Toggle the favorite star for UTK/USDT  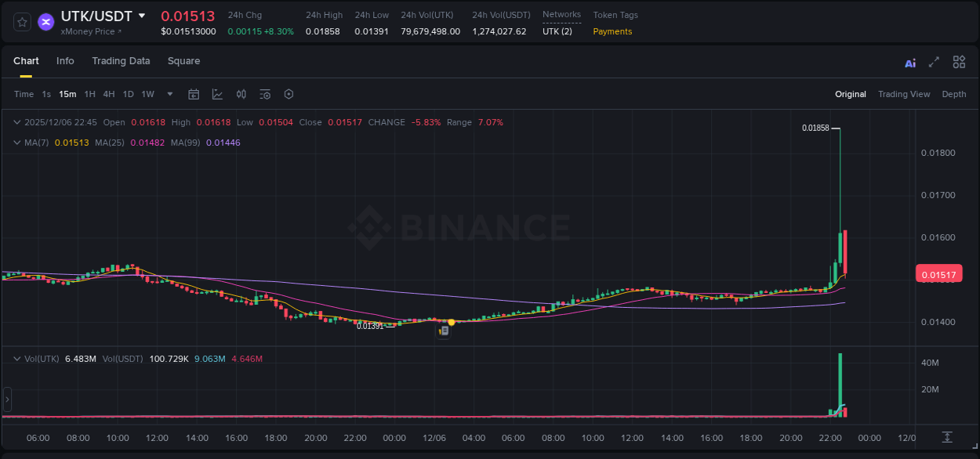pos(22,22)
